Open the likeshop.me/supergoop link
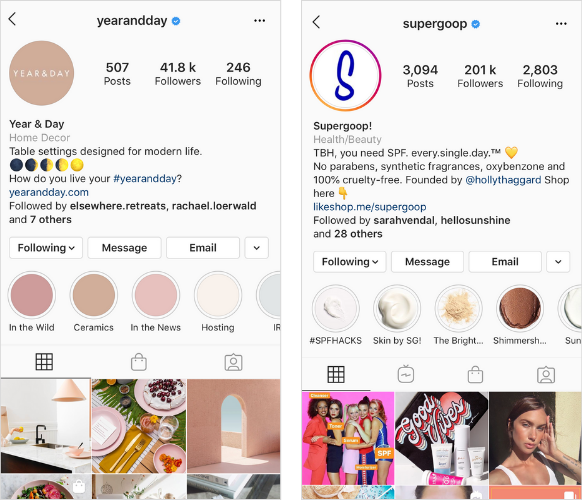This screenshot has height=500, width=582. pos(370,207)
